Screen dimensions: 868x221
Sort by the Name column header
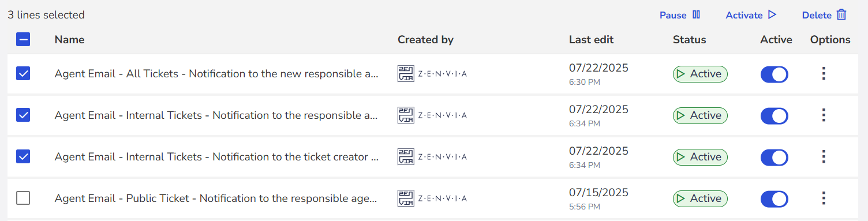coord(69,40)
